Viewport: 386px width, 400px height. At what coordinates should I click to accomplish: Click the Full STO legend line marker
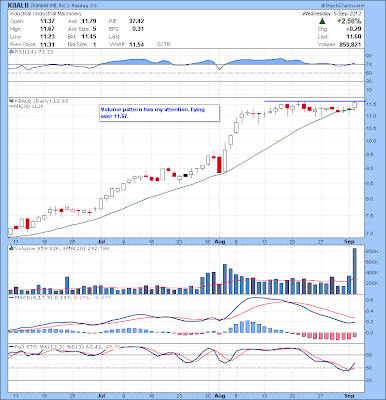coord(11,347)
